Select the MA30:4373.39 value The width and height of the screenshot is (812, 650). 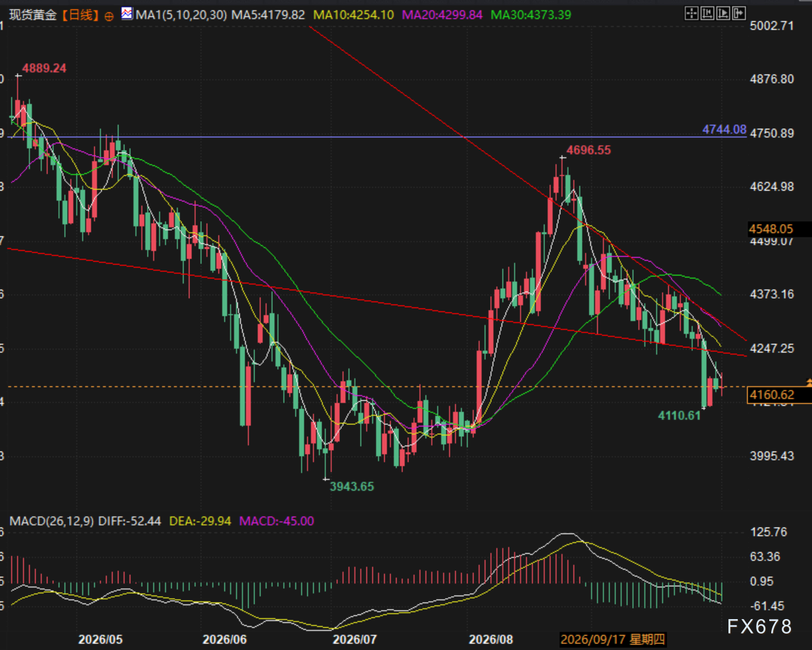click(531, 14)
